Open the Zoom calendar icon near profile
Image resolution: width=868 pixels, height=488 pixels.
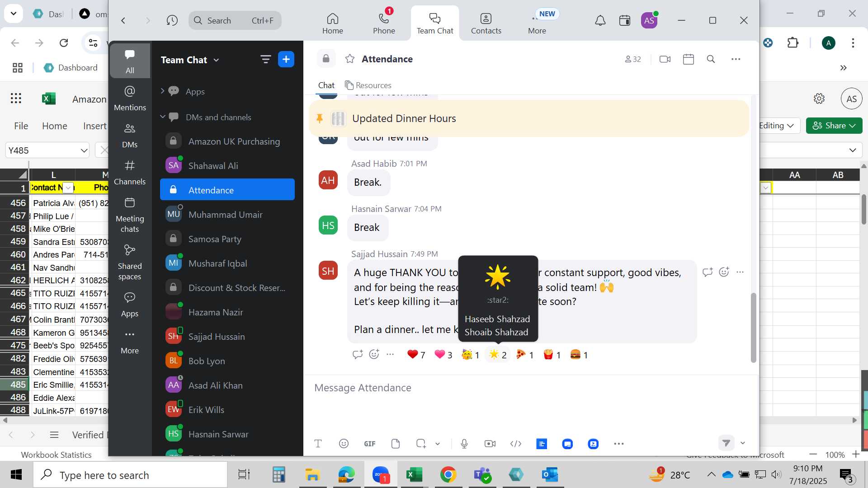[625, 20]
